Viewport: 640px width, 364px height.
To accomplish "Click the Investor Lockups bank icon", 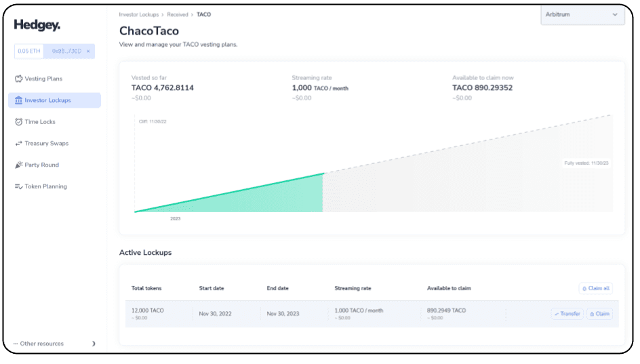I will tap(18, 100).
